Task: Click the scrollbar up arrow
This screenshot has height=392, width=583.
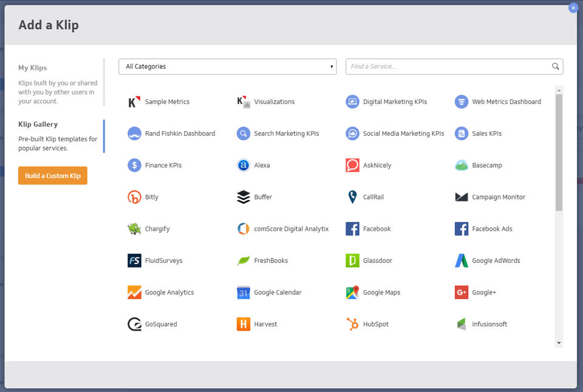Action: 559,90
